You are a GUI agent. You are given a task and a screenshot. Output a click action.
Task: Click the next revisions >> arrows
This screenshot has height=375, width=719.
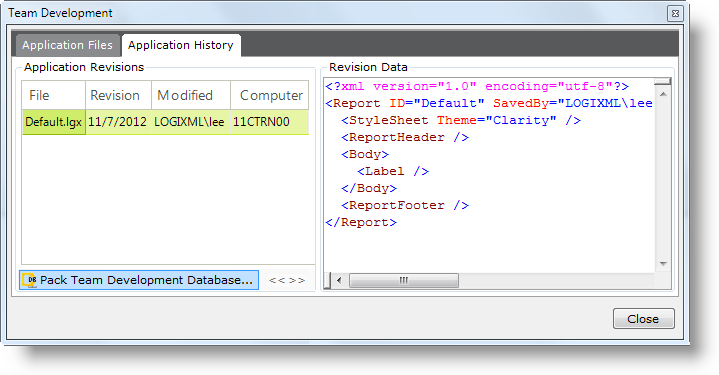(297, 281)
